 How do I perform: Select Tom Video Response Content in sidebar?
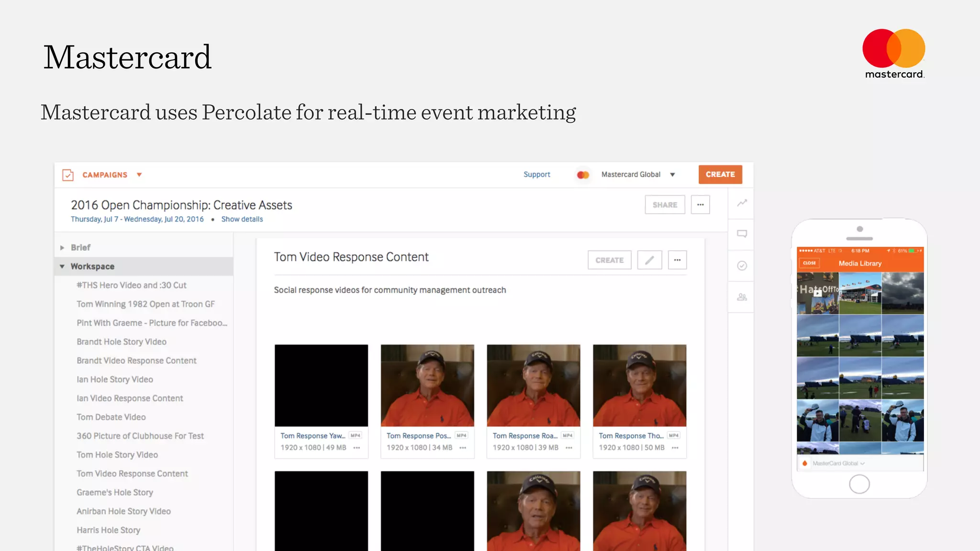pos(132,474)
